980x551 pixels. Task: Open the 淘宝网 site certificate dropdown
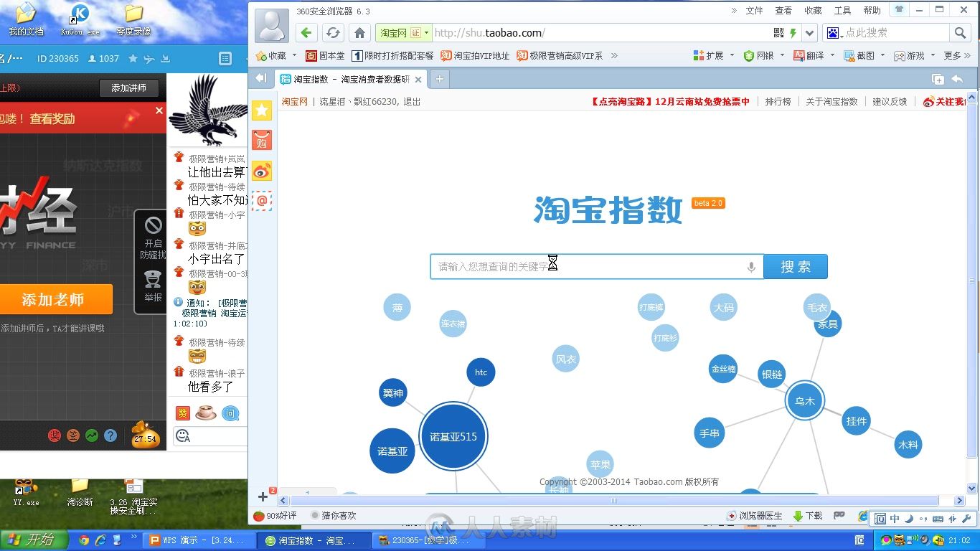point(427,33)
